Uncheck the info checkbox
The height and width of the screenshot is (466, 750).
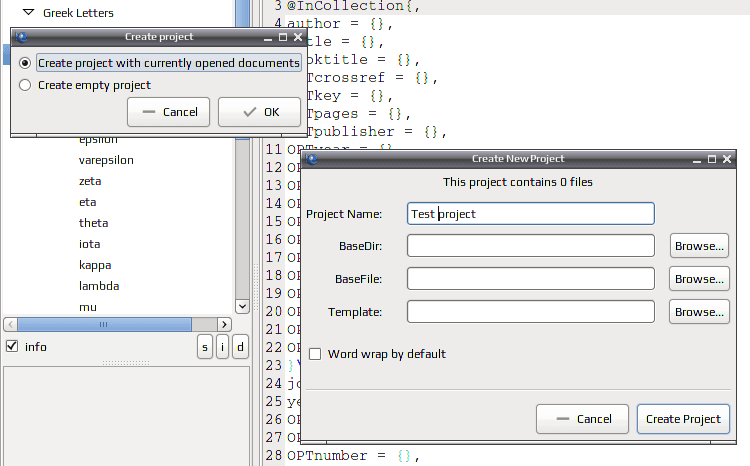12,346
